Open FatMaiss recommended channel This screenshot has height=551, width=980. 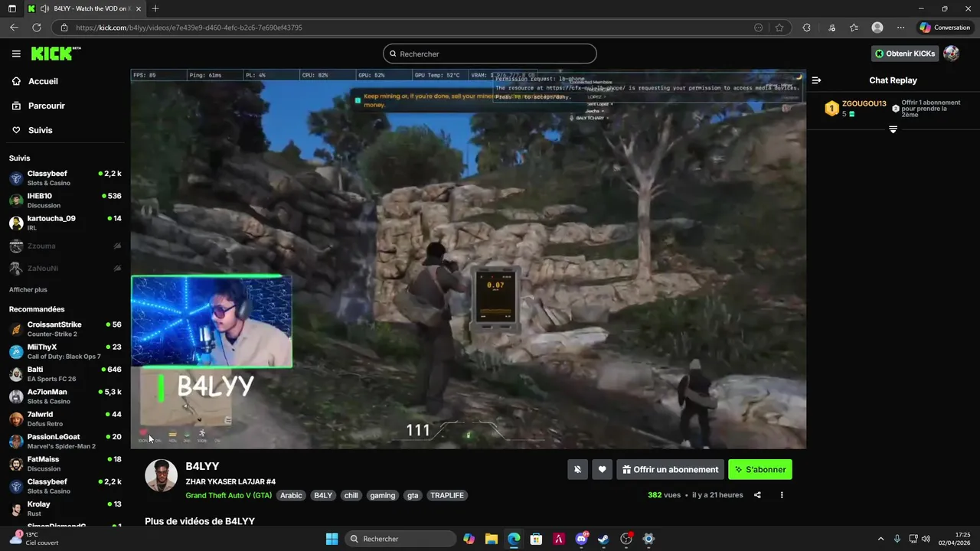coord(65,463)
